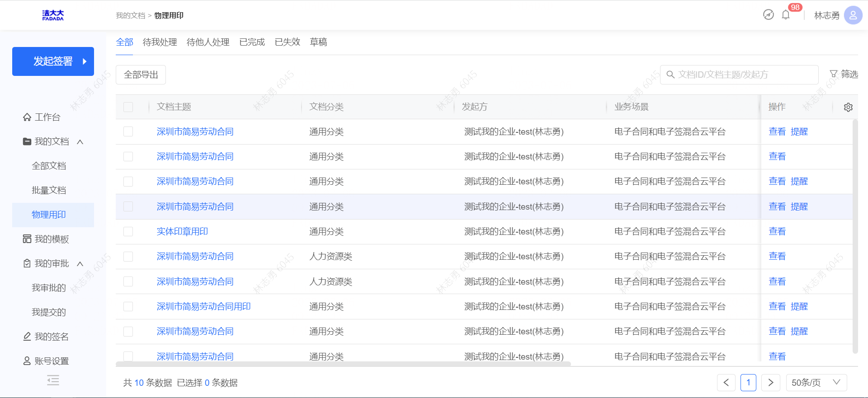868x398 pixels.
Task: Collapse the 我的审批 menu chevron
Action: pos(80,264)
